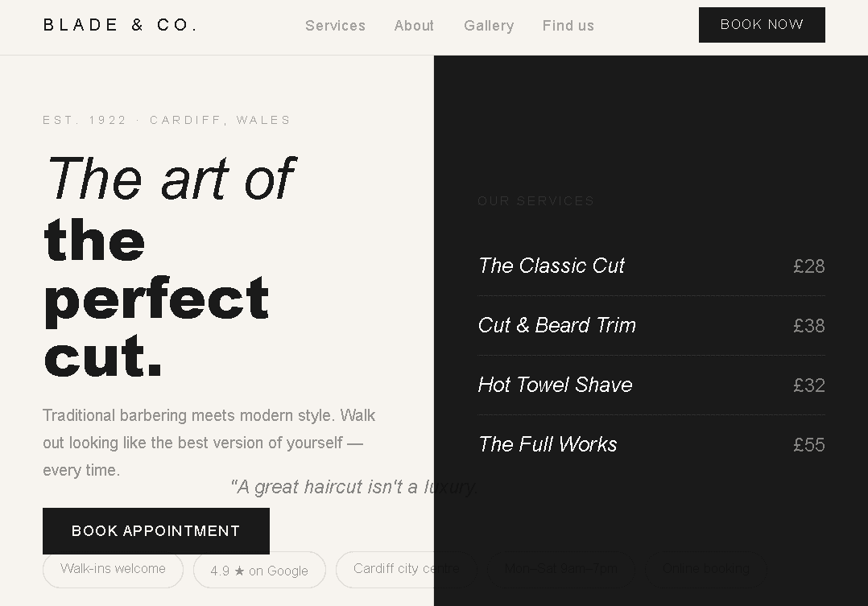Click the £55 price for The Full Works
Image resolution: width=868 pixels, height=606 pixels.
point(808,444)
